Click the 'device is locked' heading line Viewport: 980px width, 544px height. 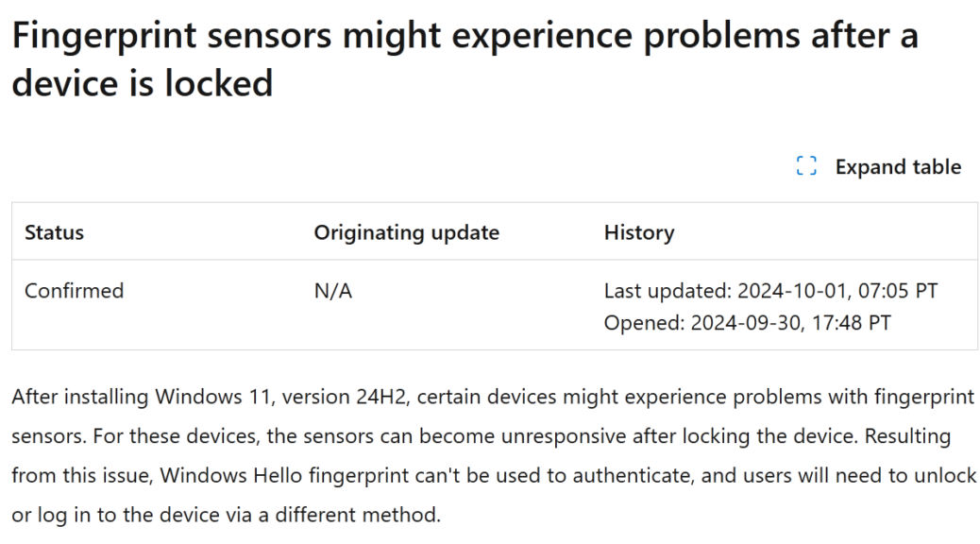pyautogui.click(x=143, y=83)
